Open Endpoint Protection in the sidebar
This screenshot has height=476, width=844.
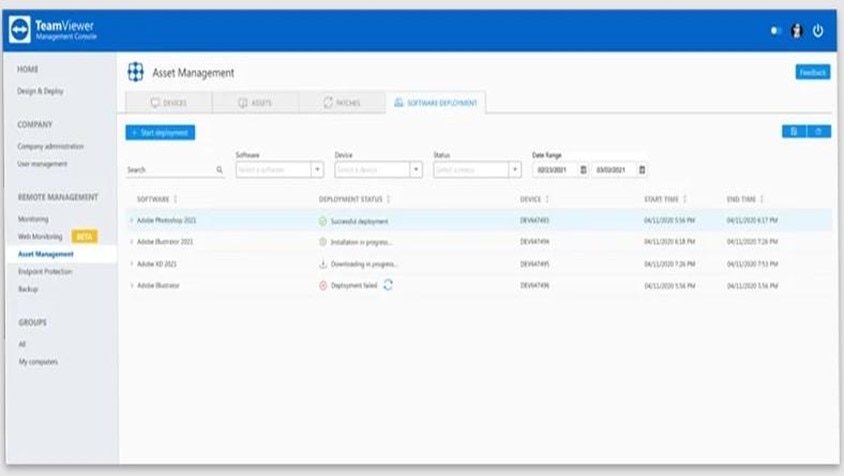45,271
